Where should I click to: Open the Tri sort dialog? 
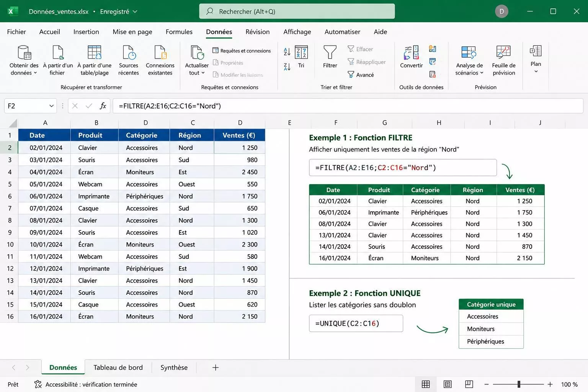tap(301, 57)
